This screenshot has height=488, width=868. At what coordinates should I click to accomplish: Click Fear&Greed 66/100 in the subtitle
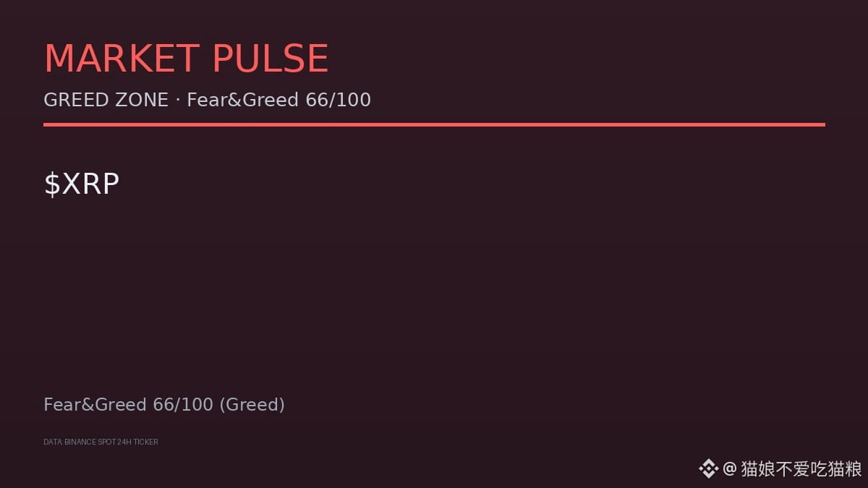pyautogui.click(x=279, y=100)
